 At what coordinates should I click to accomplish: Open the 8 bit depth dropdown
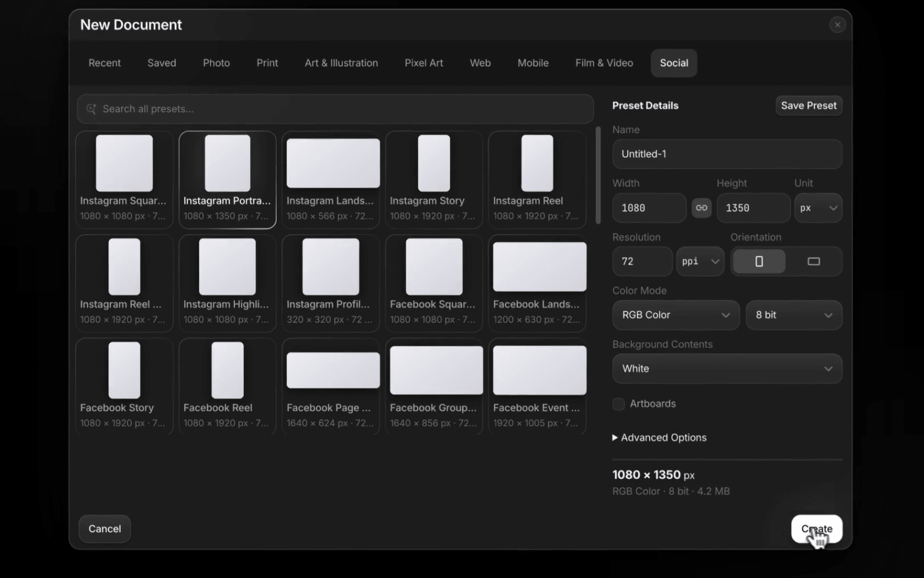point(793,315)
